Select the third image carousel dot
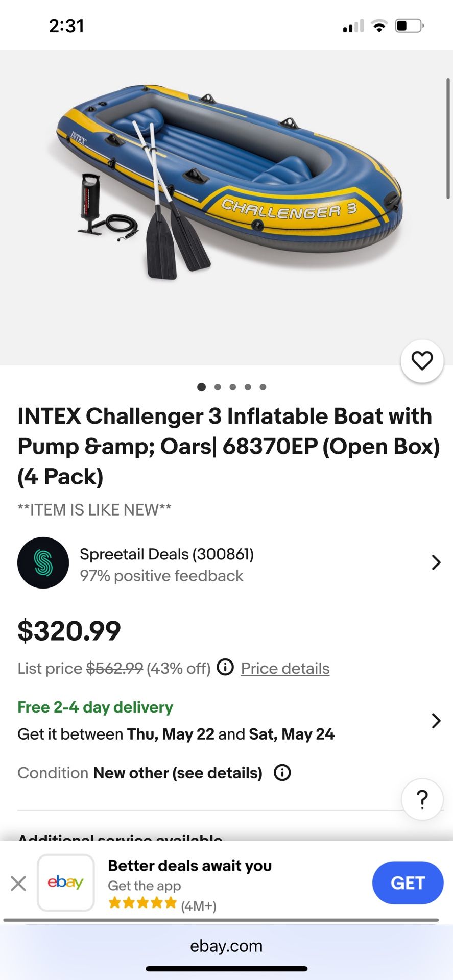This screenshot has width=453, height=980. [233, 387]
